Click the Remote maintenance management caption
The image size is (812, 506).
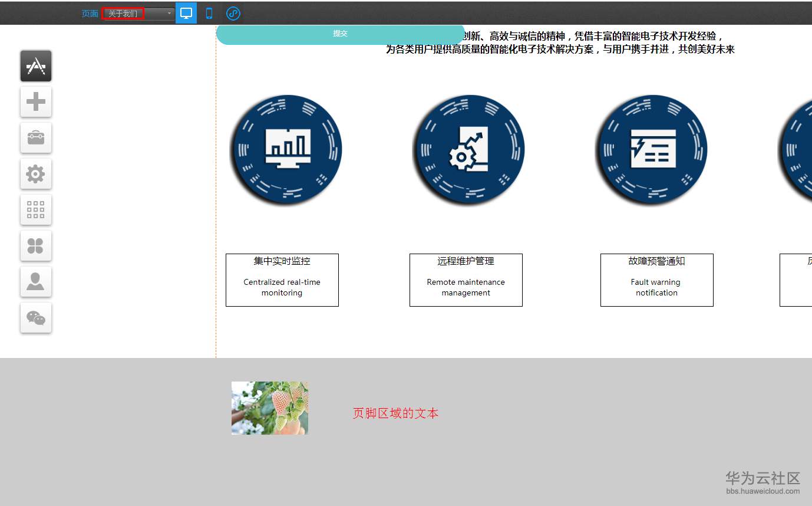coord(466,287)
